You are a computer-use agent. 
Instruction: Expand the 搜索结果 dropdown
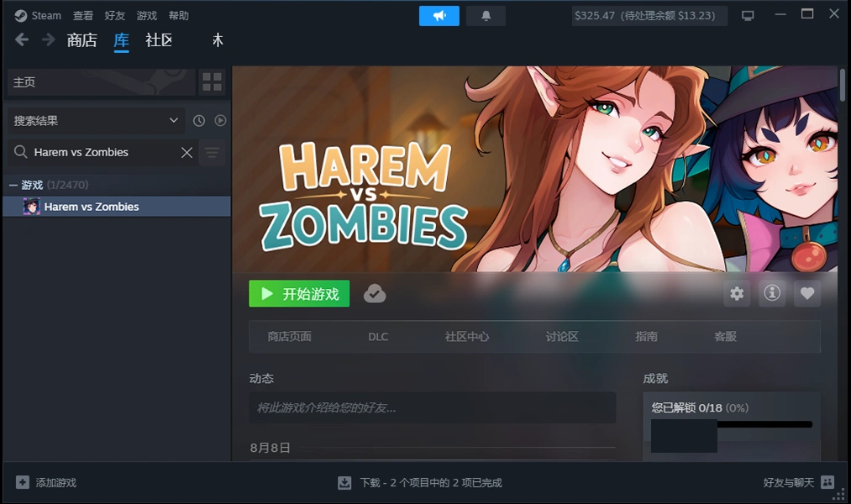(x=96, y=120)
